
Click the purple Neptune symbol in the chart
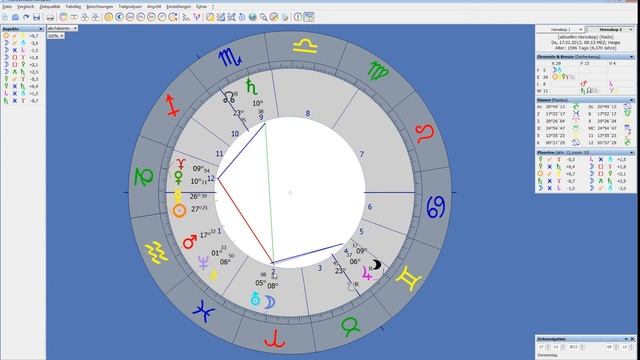click(x=203, y=262)
